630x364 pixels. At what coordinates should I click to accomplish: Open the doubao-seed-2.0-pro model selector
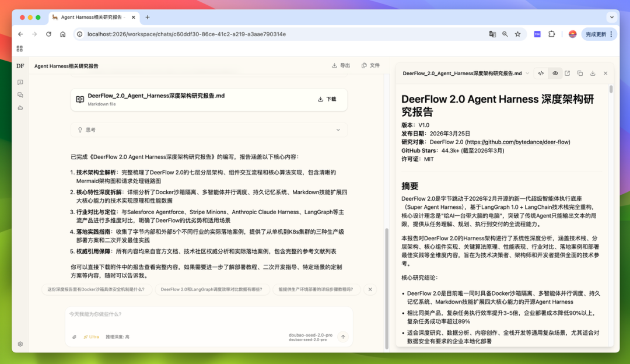[x=310, y=337]
